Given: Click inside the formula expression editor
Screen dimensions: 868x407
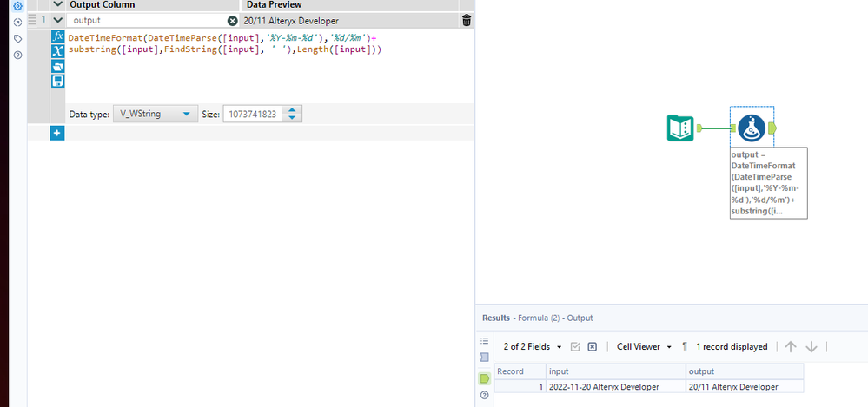Looking at the screenshot, I should [269, 66].
